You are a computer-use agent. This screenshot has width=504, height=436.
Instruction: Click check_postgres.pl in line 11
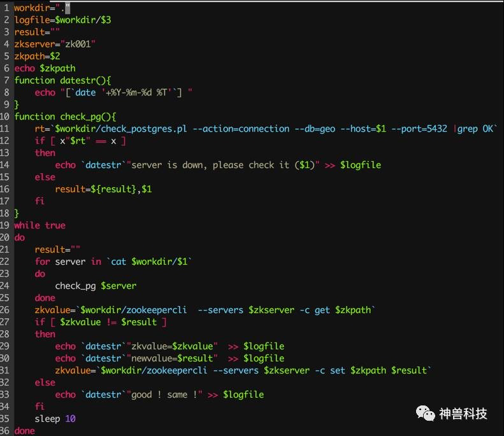coord(143,129)
